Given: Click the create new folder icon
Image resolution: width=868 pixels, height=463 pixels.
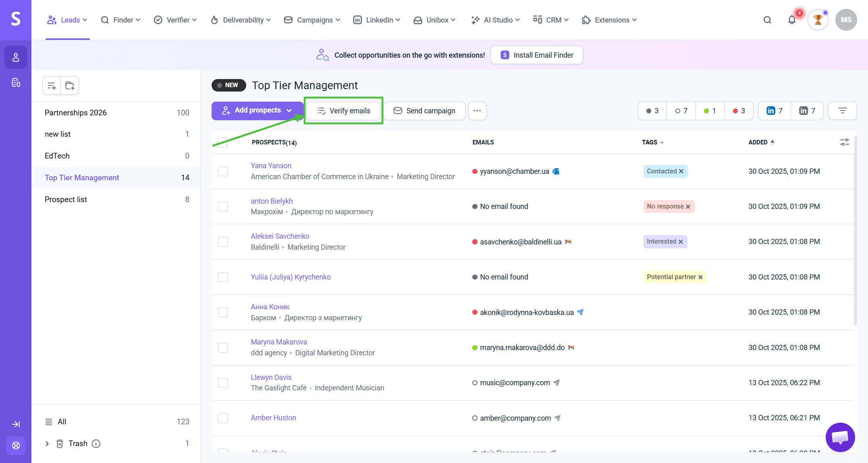Looking at the screenshot, I should pos(70,86).
